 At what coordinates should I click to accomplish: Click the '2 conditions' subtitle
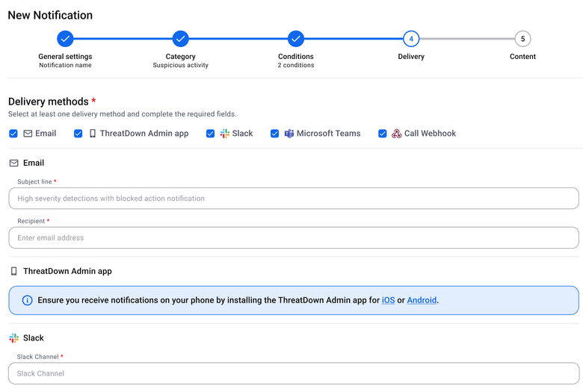point(295,65)
